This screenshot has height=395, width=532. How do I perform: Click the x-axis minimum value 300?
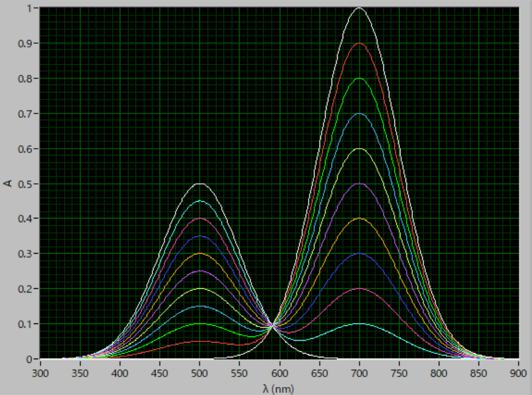40,373
